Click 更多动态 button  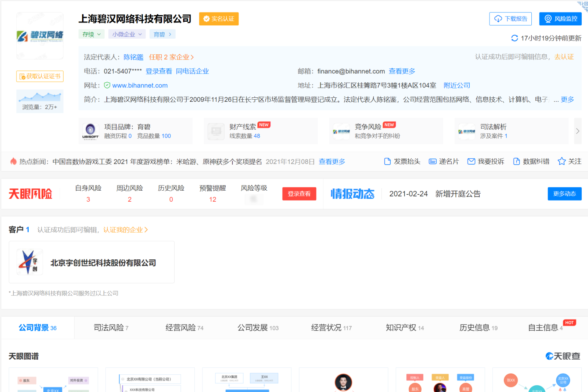click(564, 194)
